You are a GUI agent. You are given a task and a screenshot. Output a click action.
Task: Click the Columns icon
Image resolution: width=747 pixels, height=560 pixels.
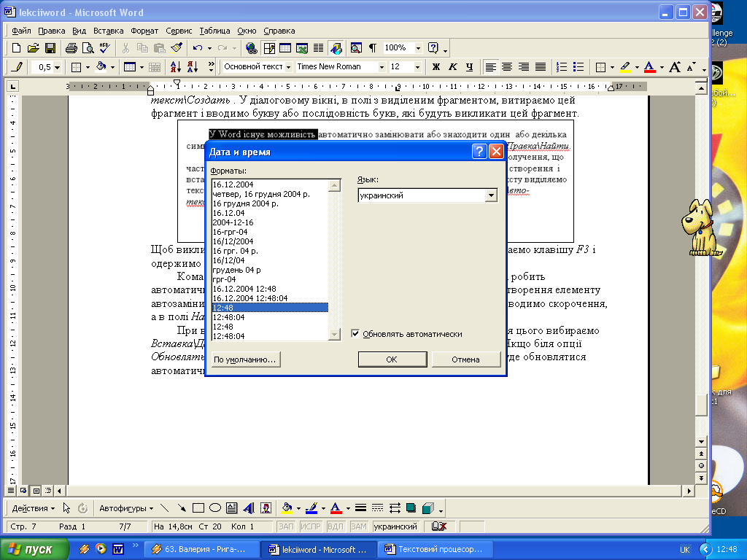pos(318,47)
